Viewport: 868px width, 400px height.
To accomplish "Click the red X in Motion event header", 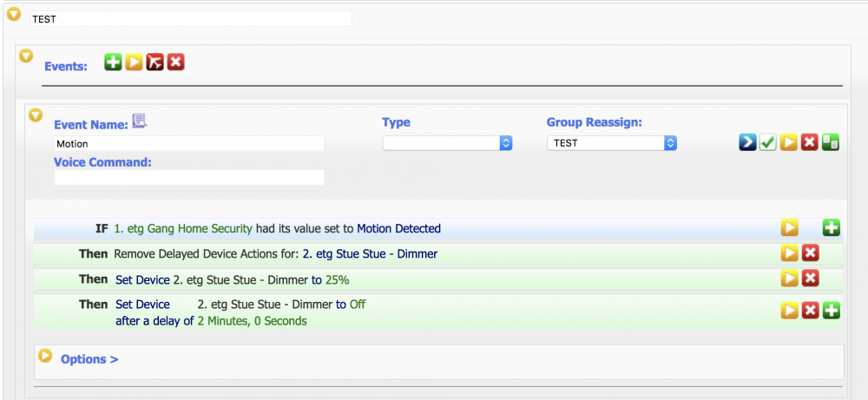I will 810,143.
